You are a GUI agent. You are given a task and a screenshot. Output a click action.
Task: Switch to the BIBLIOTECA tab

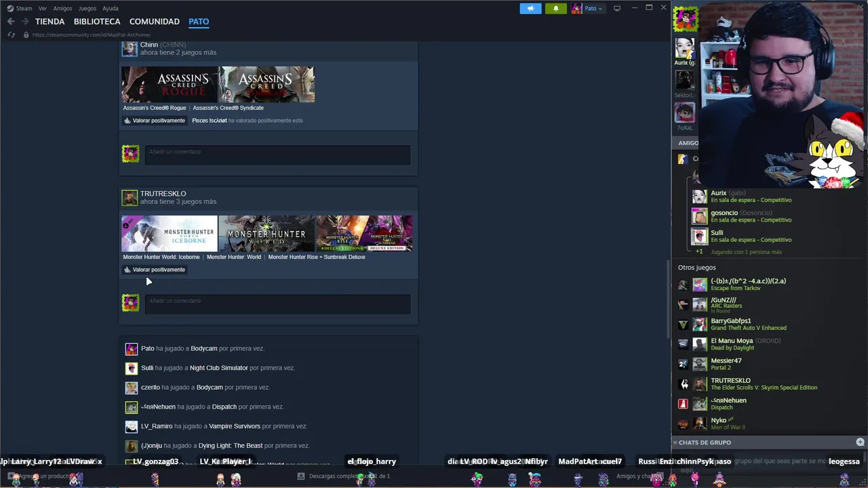97,22
